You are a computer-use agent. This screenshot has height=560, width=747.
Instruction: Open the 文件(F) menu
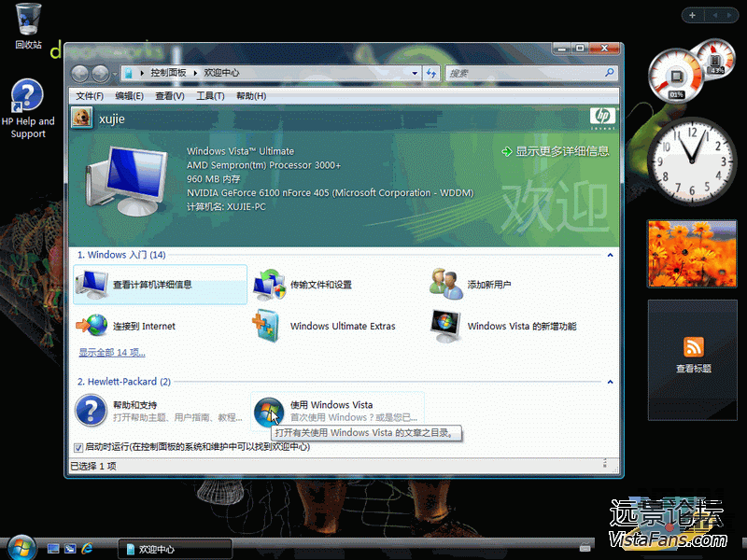90,96
